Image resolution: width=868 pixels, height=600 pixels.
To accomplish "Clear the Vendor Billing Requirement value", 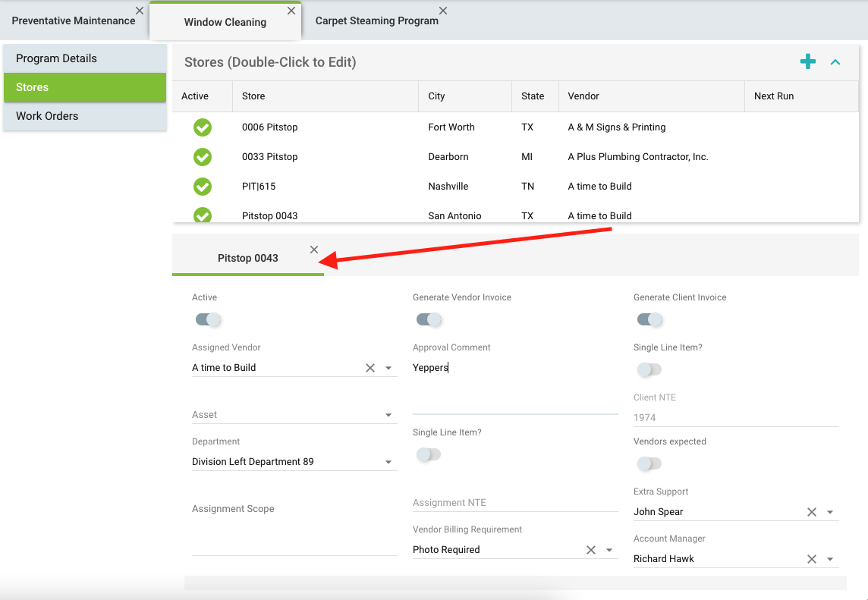I will click(x=591, y=550).
